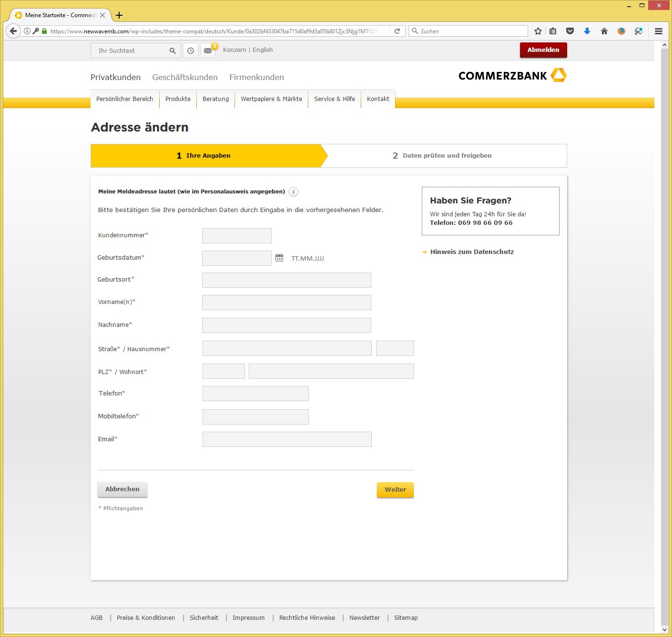Open the Service & Hilfe tab

(335, 99)
